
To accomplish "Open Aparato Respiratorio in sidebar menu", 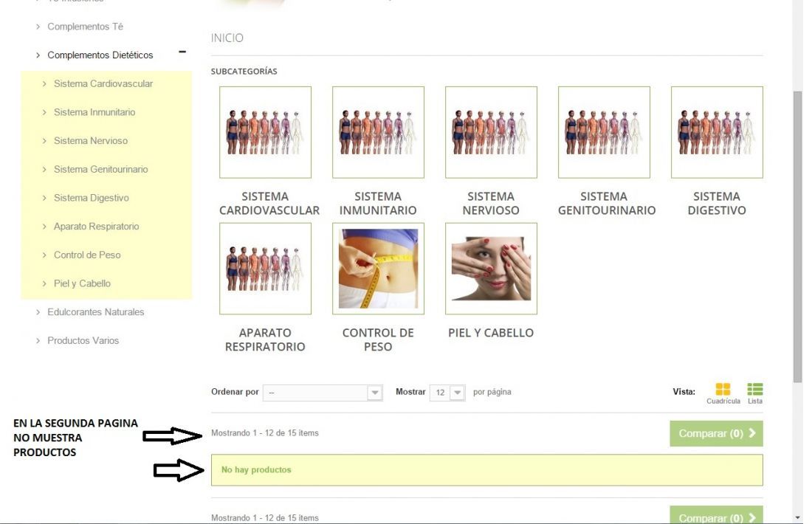I will [96, 226].
